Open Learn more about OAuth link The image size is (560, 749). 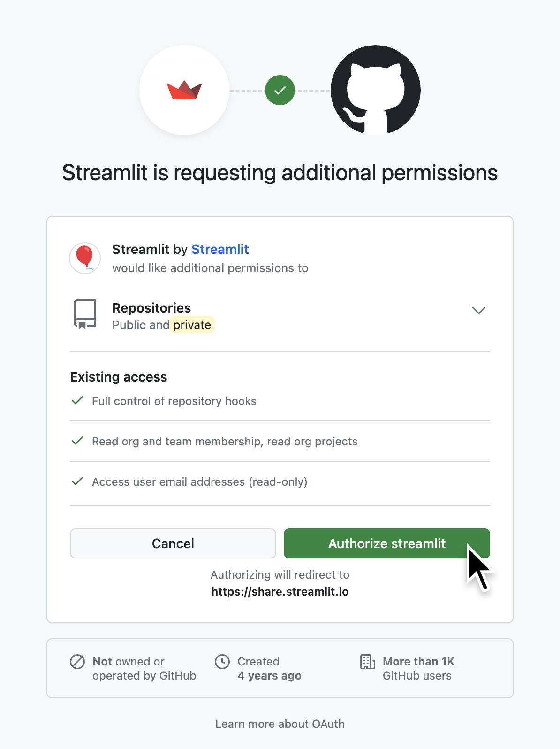tap(280, 724)
